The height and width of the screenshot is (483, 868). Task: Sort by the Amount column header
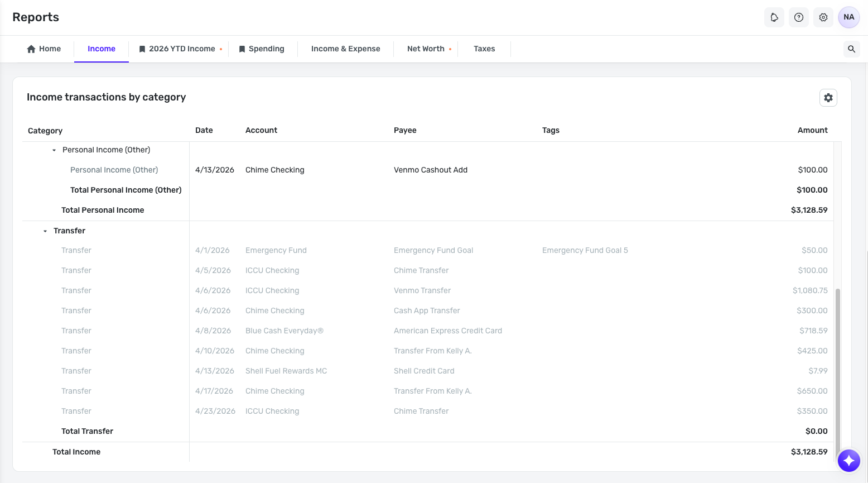pos(812,130)
